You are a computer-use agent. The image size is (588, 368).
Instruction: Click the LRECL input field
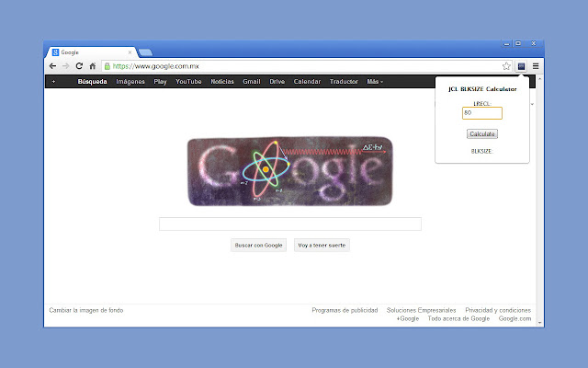[482, 113]
